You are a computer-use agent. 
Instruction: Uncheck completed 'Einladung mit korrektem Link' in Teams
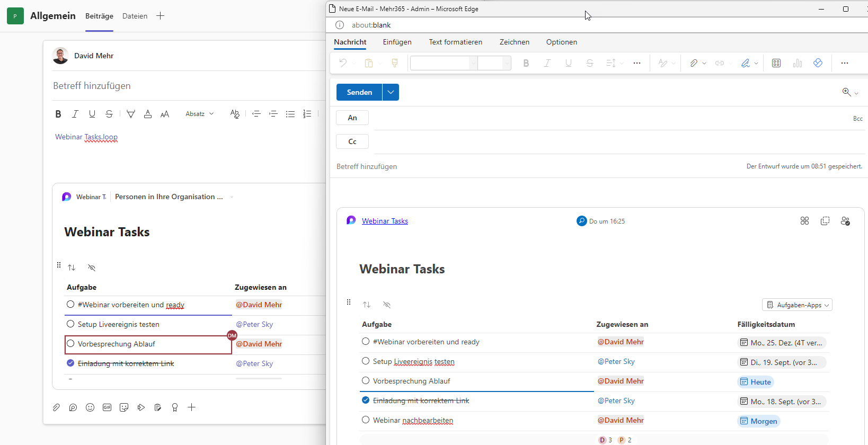[x=70, y=363]
